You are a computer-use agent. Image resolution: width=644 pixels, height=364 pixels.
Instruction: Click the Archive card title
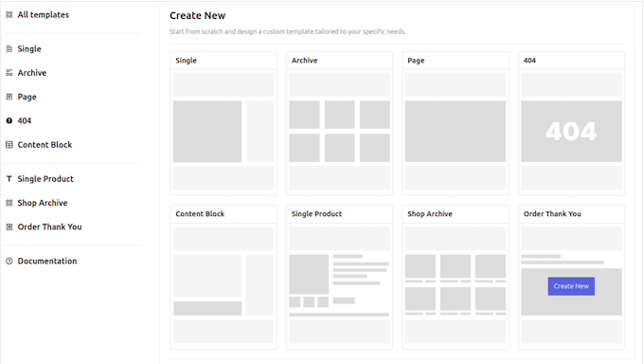(x=304, y=61)
